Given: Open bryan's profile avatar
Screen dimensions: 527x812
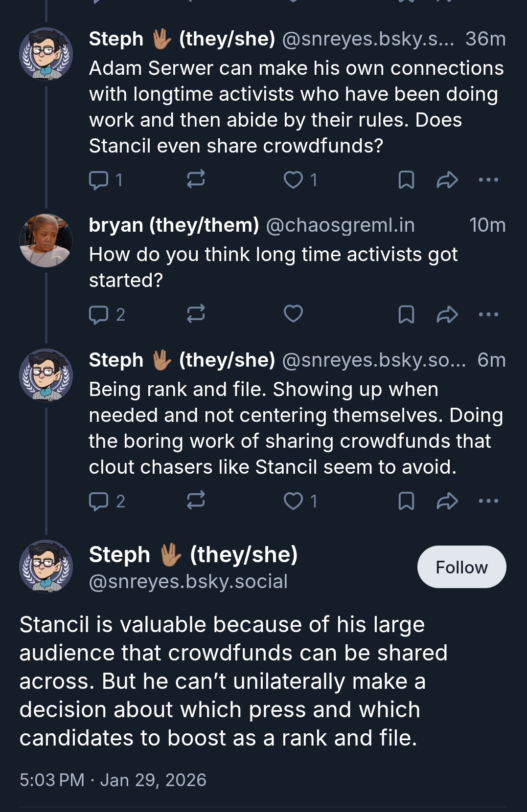Looking at the screenshot, I should (x=46, y=241).
